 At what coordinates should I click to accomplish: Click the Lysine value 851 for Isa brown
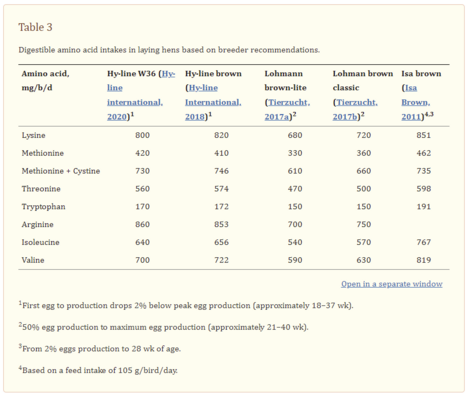(423, 135)
